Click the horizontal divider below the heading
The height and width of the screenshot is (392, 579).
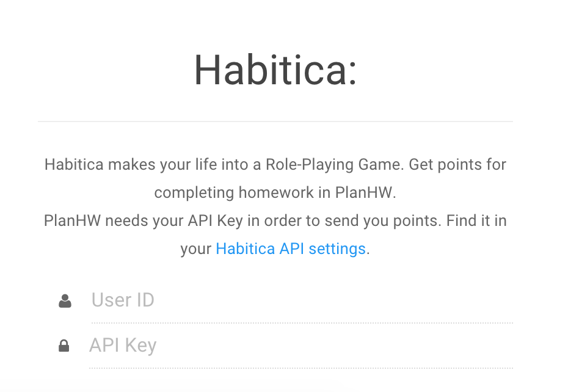275,122
